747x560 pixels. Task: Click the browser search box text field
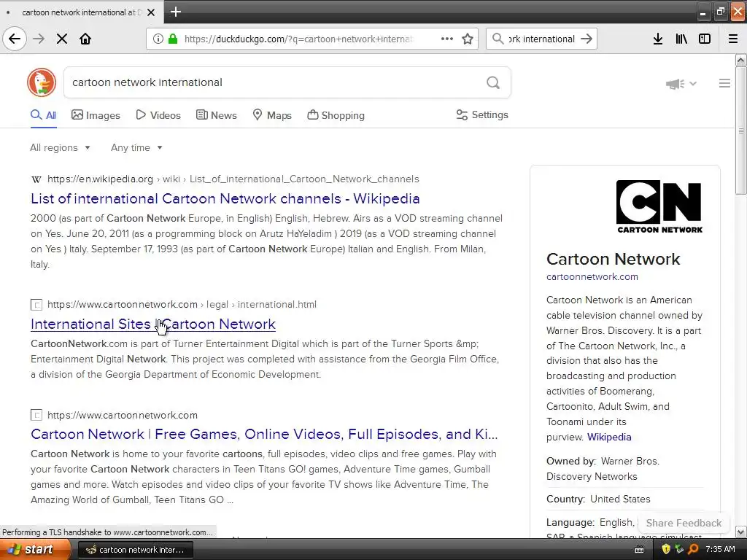pos(542,39)
